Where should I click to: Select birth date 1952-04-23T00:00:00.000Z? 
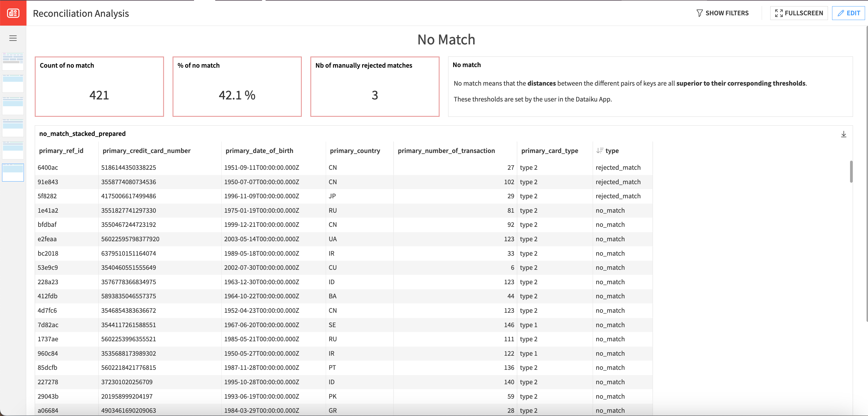261,310
